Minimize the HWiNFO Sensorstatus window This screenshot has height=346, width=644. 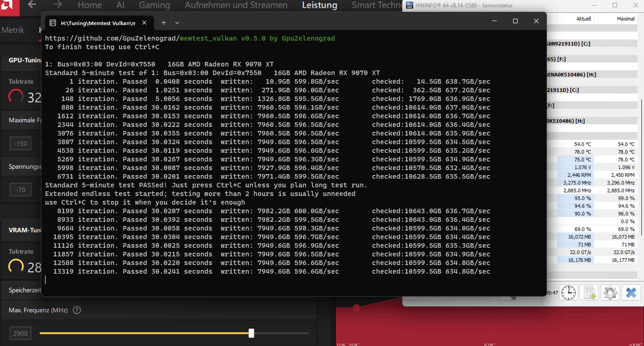tap(594, 5)
